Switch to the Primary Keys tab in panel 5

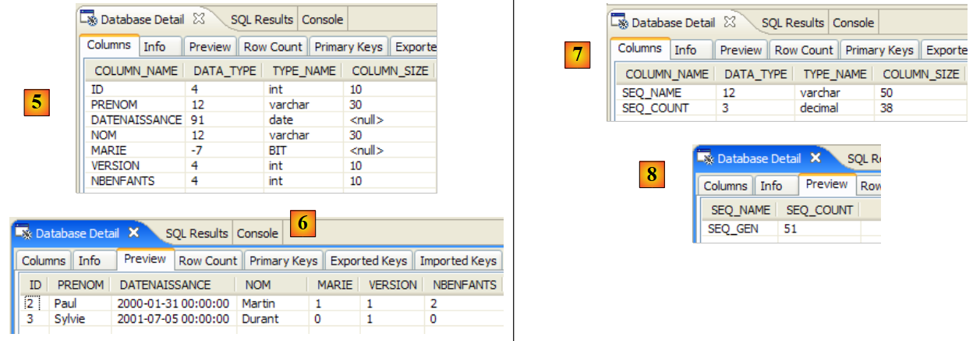click(348, 47)
